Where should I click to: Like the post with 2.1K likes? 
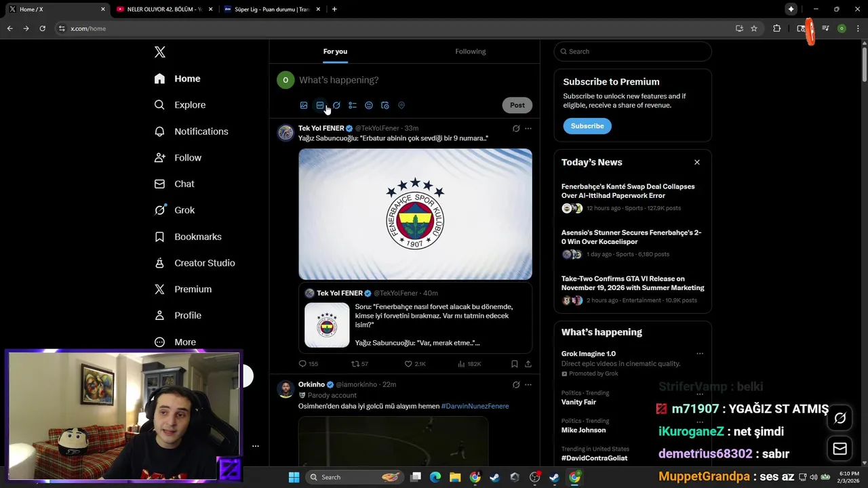[x=415, y=364]
